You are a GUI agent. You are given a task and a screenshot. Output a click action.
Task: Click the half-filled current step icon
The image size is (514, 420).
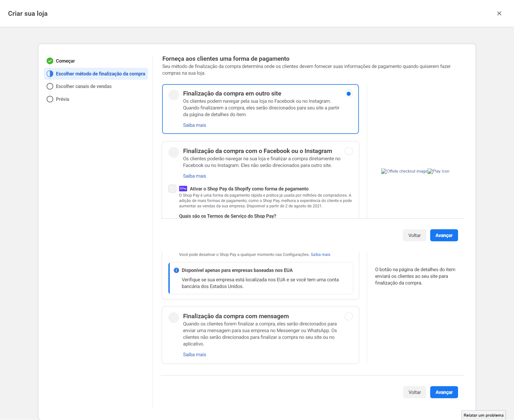[50, 74]
